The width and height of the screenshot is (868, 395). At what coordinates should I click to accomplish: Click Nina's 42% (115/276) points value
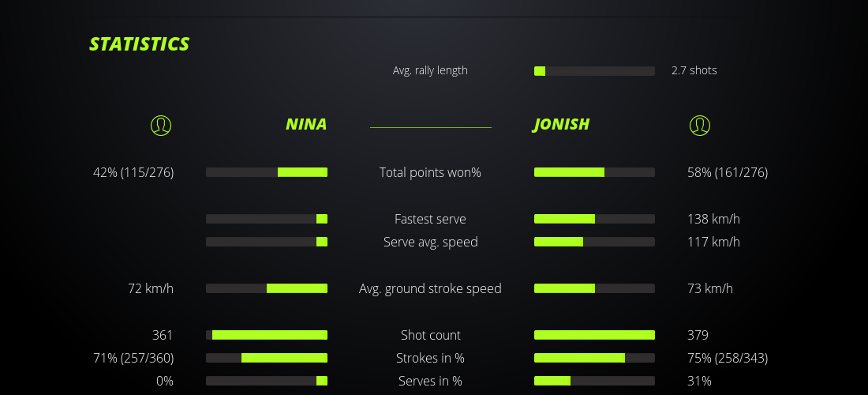[x=133, y=172]
